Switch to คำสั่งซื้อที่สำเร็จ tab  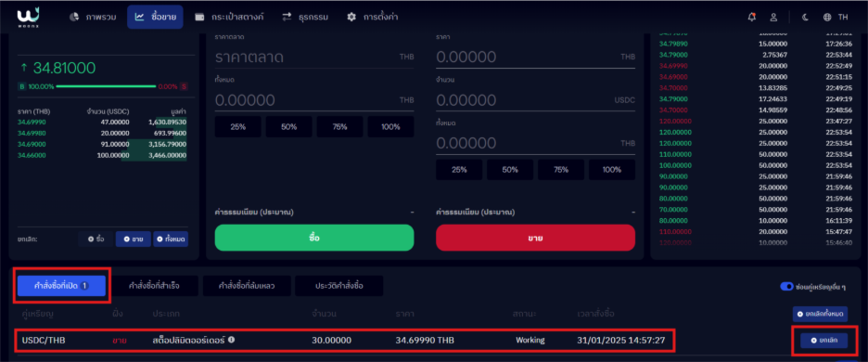pyautogui.click(x=154, y=286)
